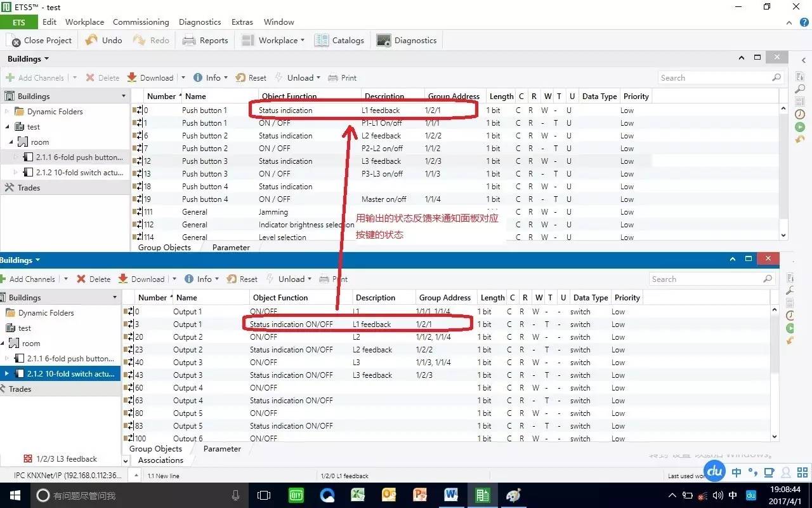Screen dimensions: 812x508
Task: Open the Commissioning menu
Action: tap(141, 22)
